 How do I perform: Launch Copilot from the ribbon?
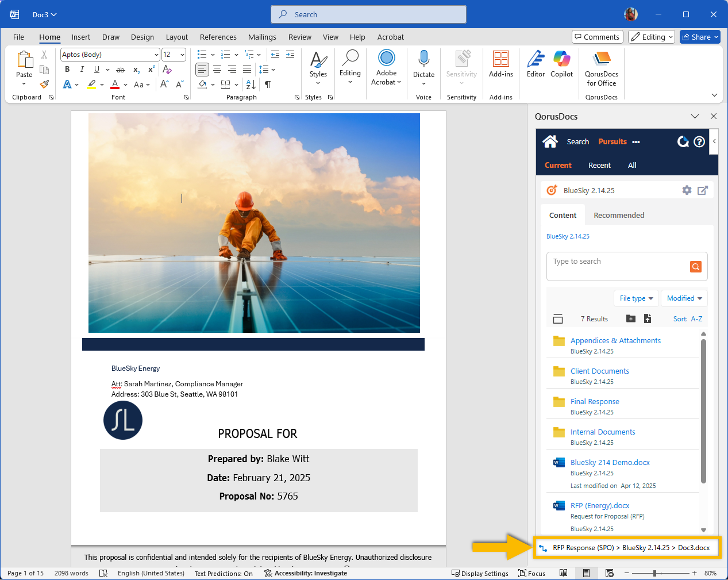[561, 64]
